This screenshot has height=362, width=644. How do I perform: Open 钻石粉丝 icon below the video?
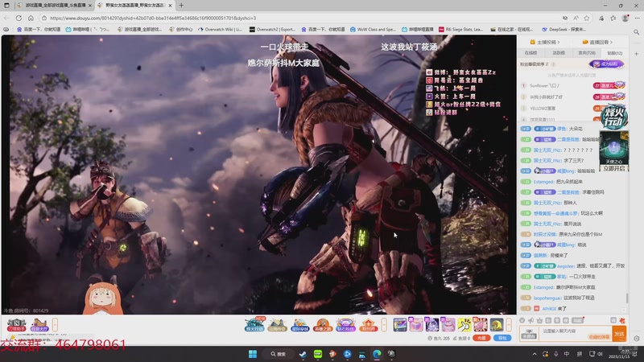coord(345,325)
